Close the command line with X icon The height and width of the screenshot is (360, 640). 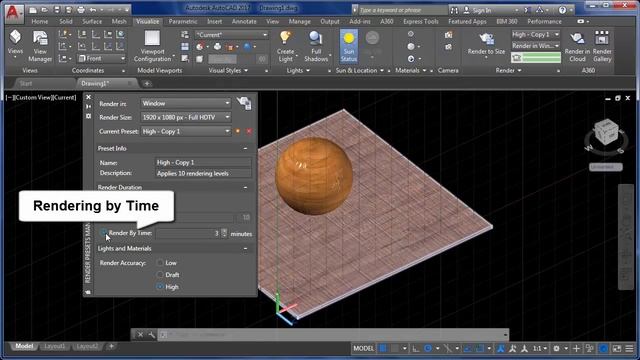[140, 335]
